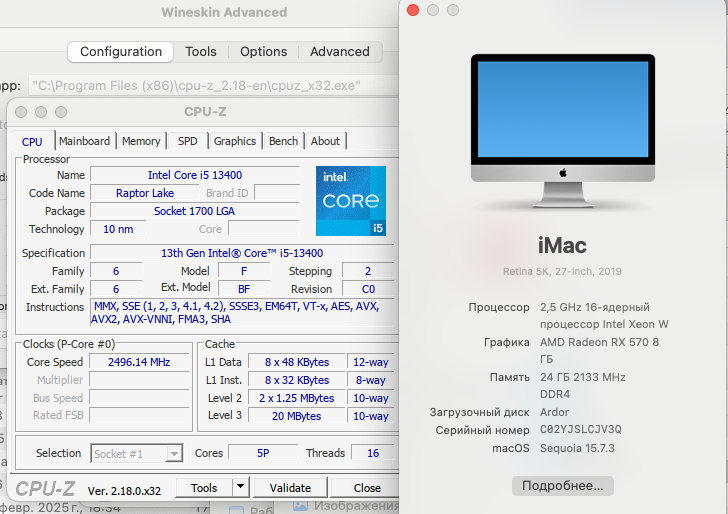
Task: Click the Подробнее... button in About This Mac
Action: (563, 486)
